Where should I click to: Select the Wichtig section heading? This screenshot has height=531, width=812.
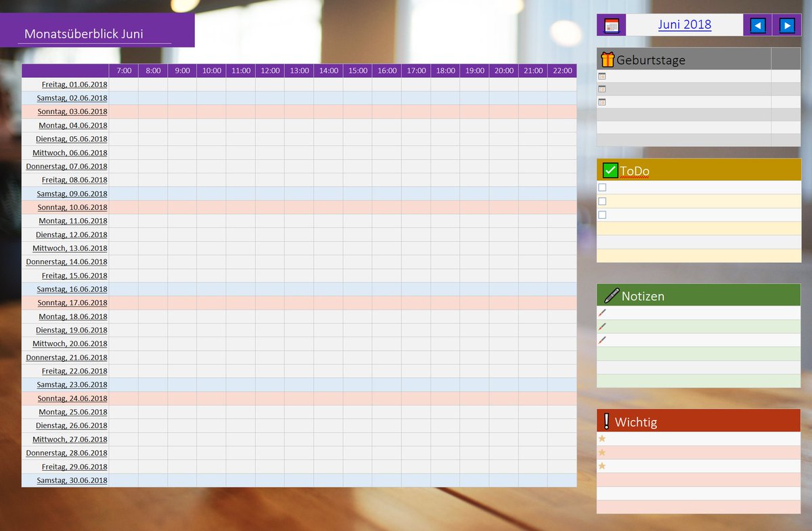(x=635, y=422)
